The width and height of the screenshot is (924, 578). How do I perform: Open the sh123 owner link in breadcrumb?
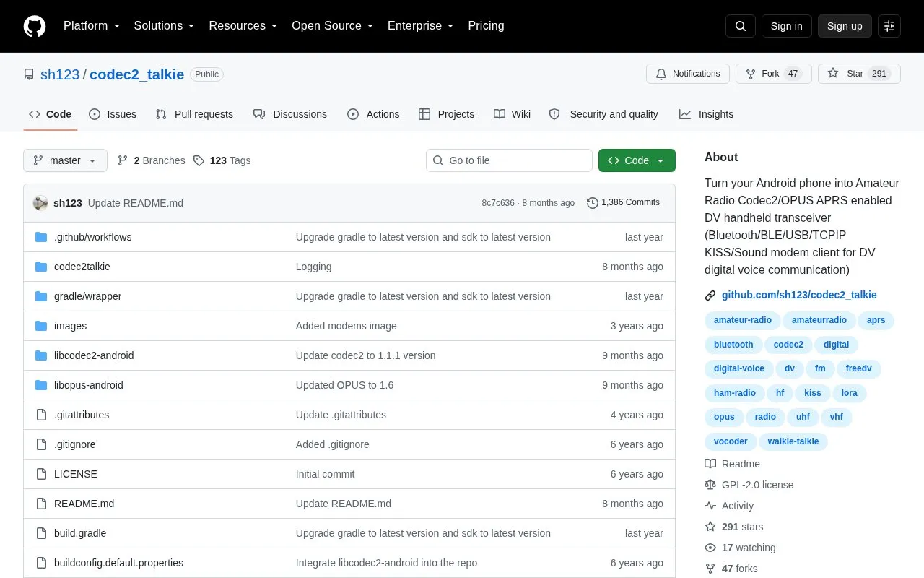tap(60, 74)
